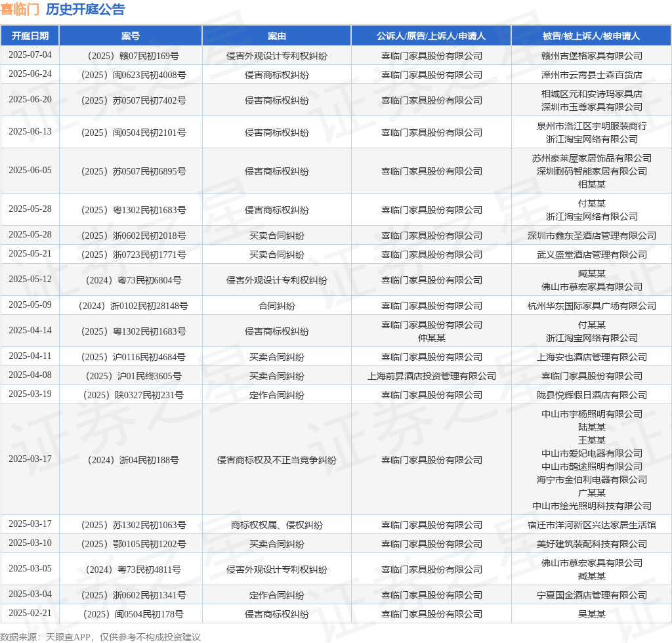This screenshot has width=672, height=643.
Task: Select date cell 2025-04-14
Action: (x=30, y=330)
